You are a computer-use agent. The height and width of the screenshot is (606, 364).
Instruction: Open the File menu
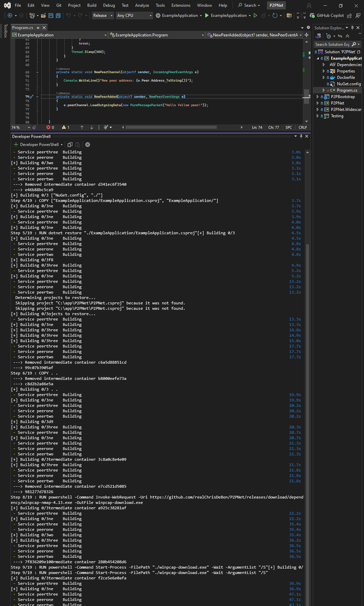tap(18, 5)
